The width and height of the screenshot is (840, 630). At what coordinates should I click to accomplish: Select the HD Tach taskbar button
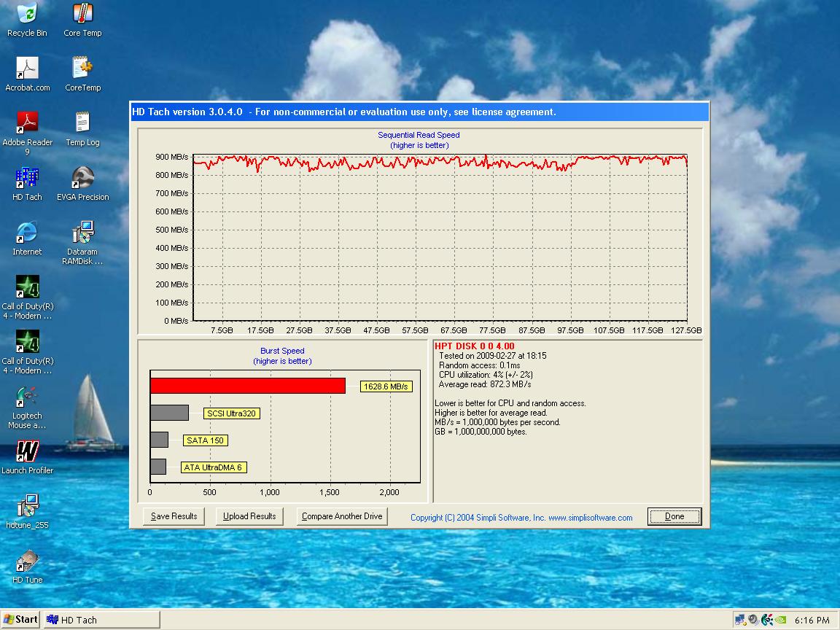pos(102,620)
